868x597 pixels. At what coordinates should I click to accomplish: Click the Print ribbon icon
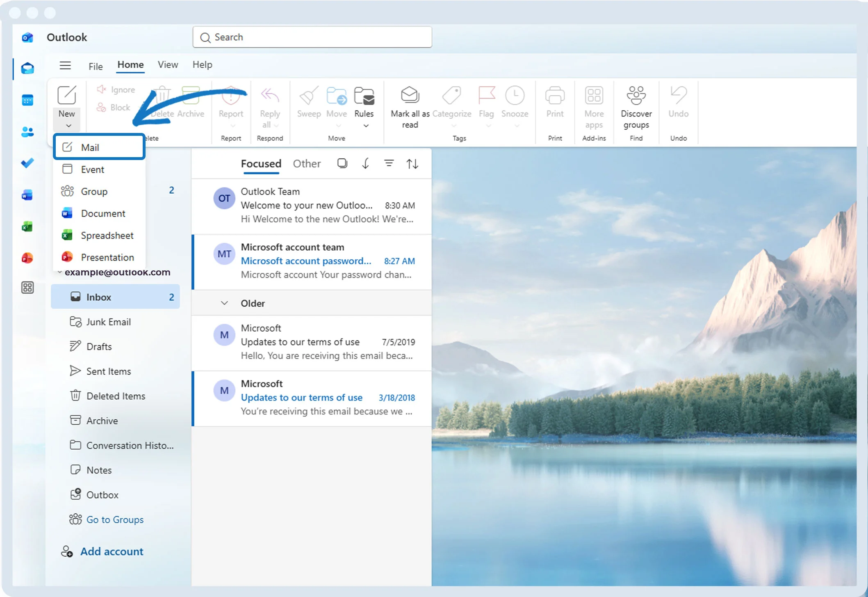coord(555,96)
